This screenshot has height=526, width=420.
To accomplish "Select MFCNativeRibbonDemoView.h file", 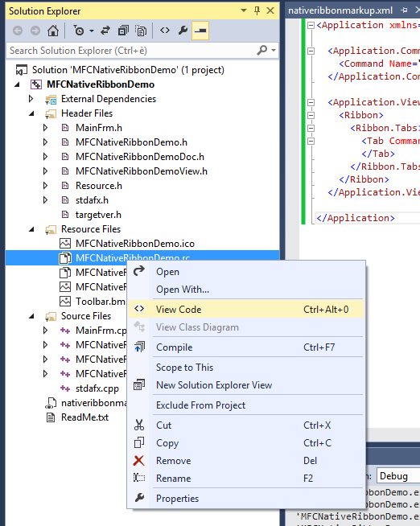I will tap(142, 171).
